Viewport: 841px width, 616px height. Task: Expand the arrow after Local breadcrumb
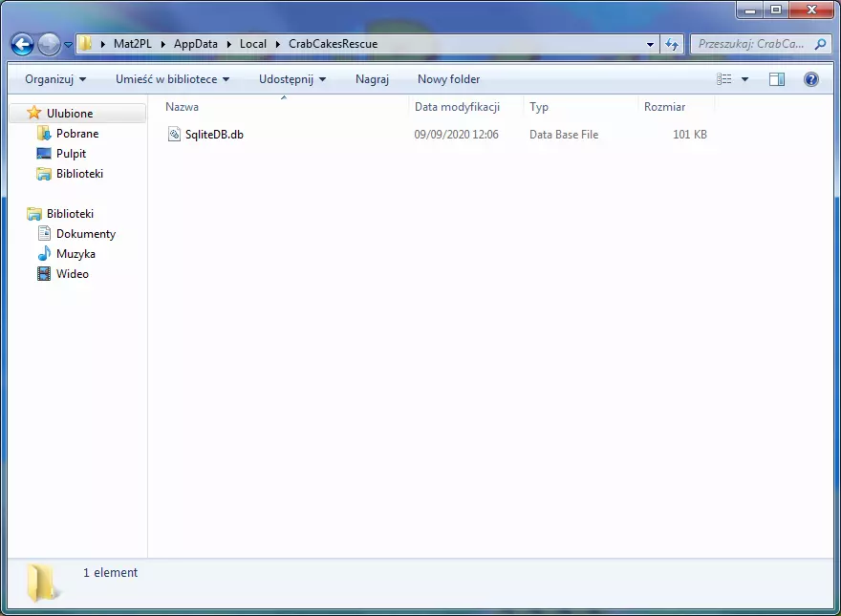pyautogui.click(x=278, y=44)
